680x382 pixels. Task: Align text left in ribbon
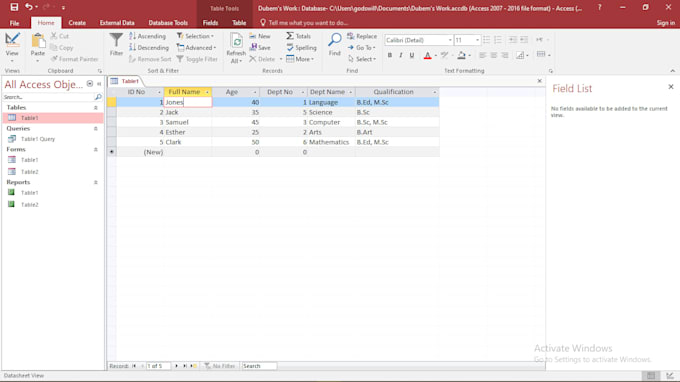pos(483,55)
